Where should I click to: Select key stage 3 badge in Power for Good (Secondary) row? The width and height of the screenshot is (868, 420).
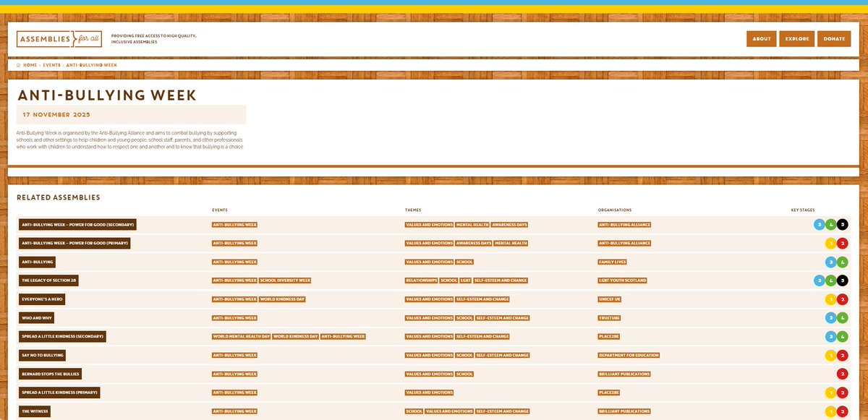tap(820, 224)
